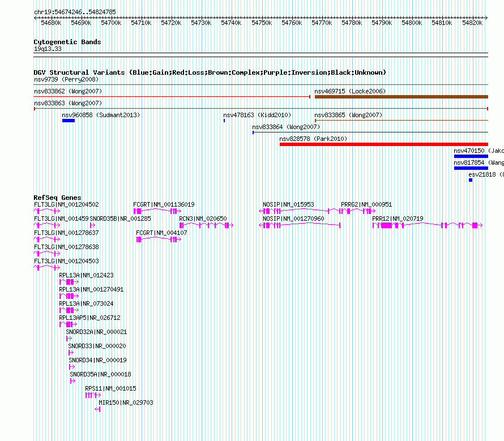This screenshot has width=504, height=441.
Task: Click FCGRT|NM_004107 gene structure glyph
Action: point(159,239)
